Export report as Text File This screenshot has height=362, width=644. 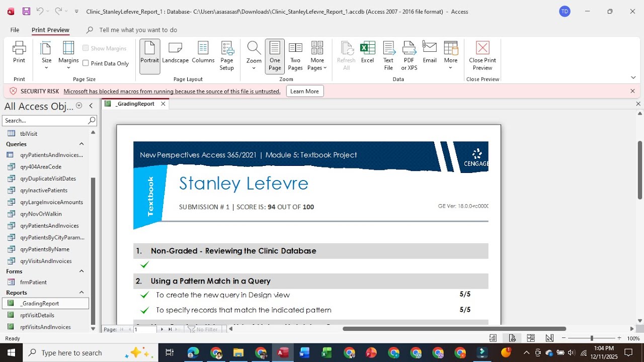(x=388, y=55)
